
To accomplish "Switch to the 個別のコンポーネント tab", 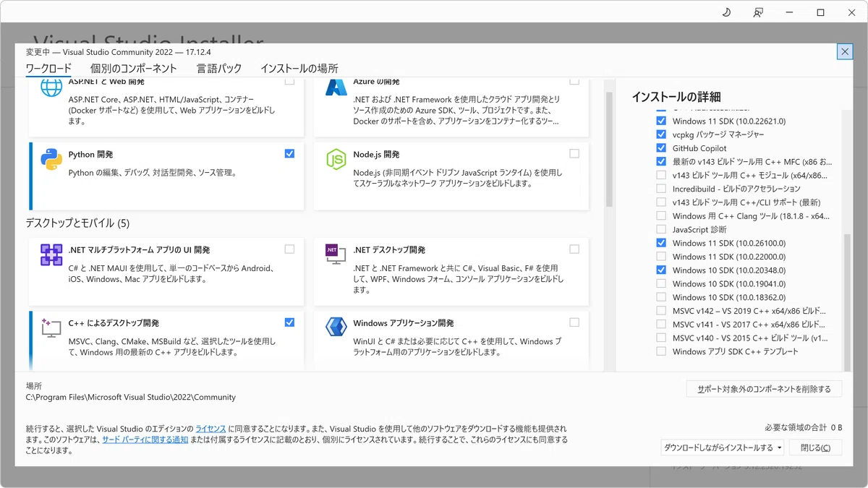I will tap(134, 69).
